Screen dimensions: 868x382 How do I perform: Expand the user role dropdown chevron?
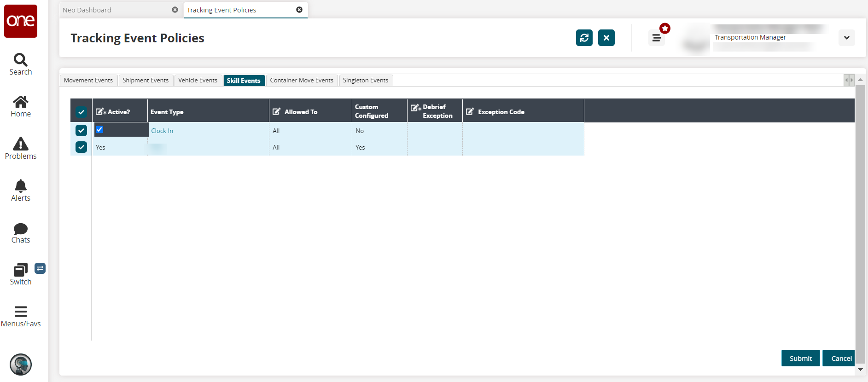847,38
